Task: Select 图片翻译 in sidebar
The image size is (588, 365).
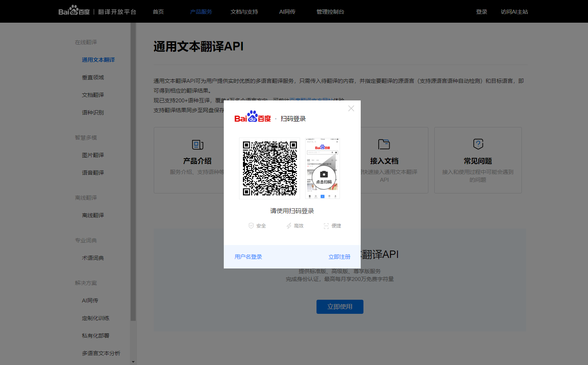Action: (93, 155)
